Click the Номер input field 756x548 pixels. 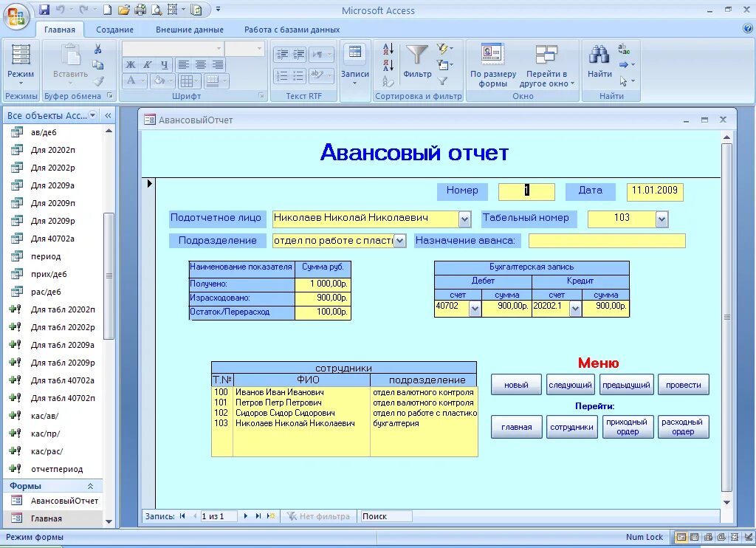[x=526, y=191]
